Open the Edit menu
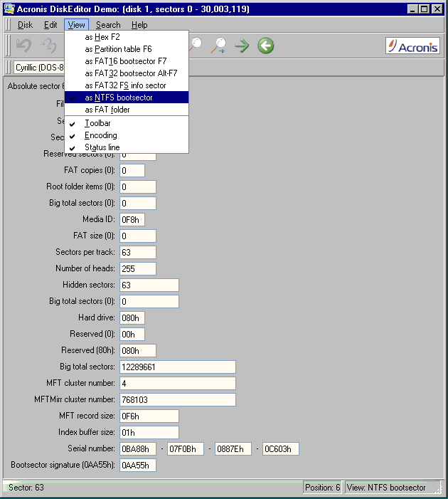Viewport: 448px width, 499px height. [50, 25]
